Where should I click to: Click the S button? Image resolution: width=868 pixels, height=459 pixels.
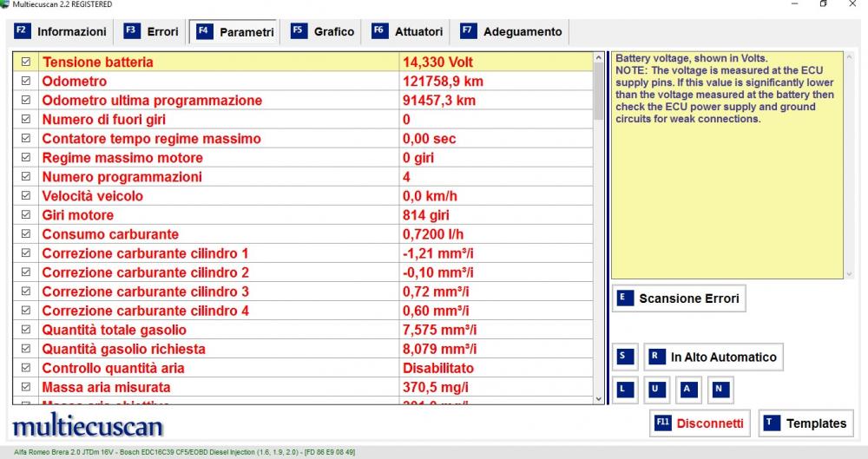(625, 357)
